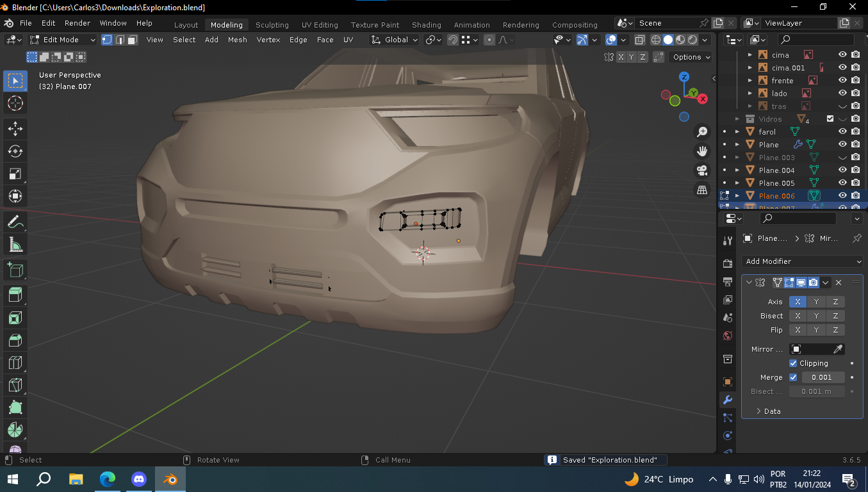Collapse the Mirror modifier panel
Viewport: 868px width, 492px height.
tap(749, 283)
